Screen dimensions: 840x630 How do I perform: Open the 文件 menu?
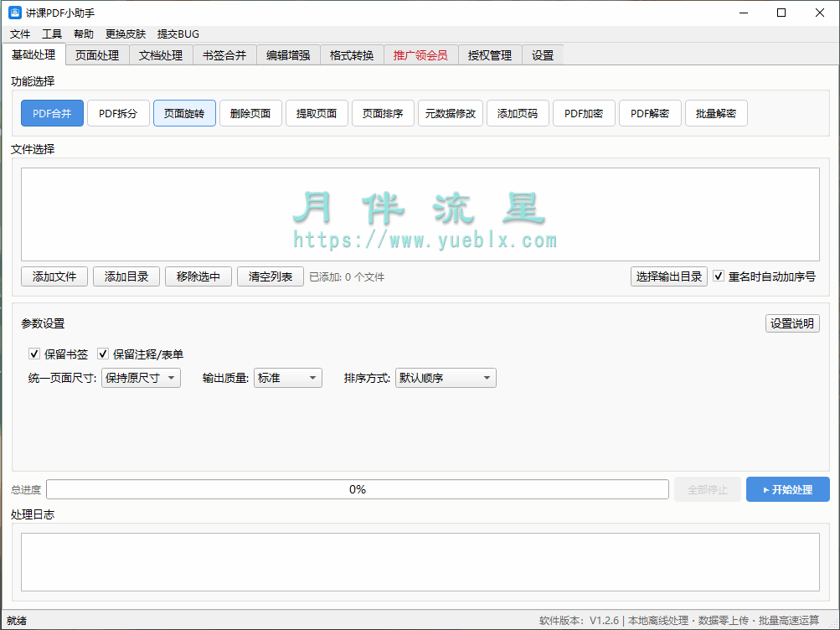[x=20, y=34]
